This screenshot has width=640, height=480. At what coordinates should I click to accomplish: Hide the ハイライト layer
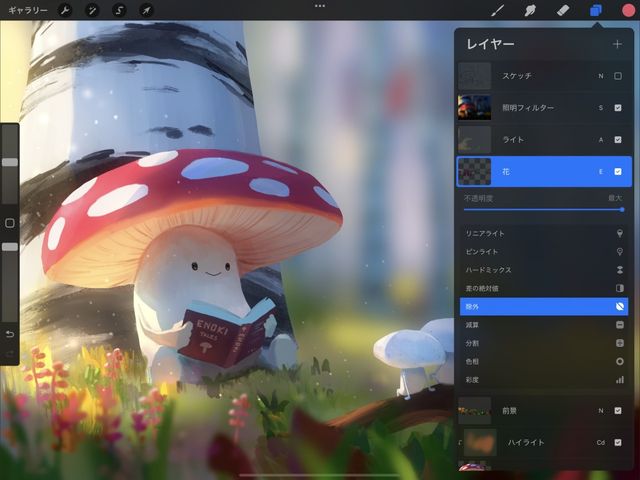(618, 442)
